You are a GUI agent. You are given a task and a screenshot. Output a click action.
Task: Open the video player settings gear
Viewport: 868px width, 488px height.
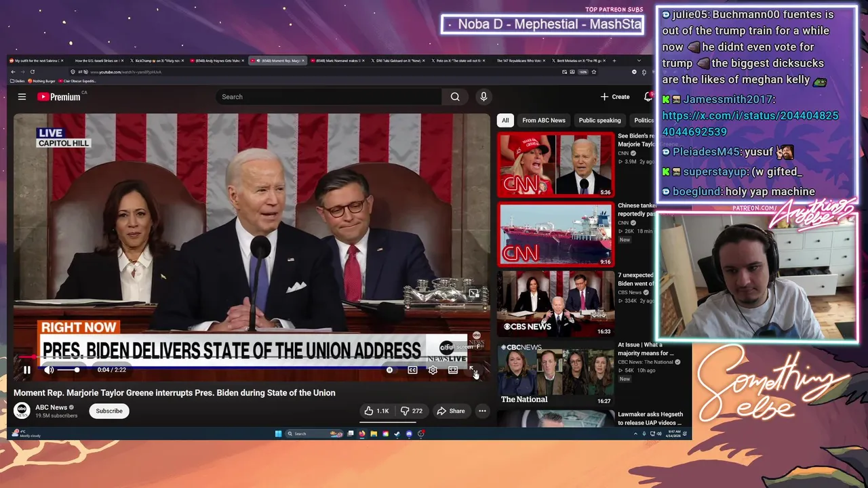click(433, 370)
